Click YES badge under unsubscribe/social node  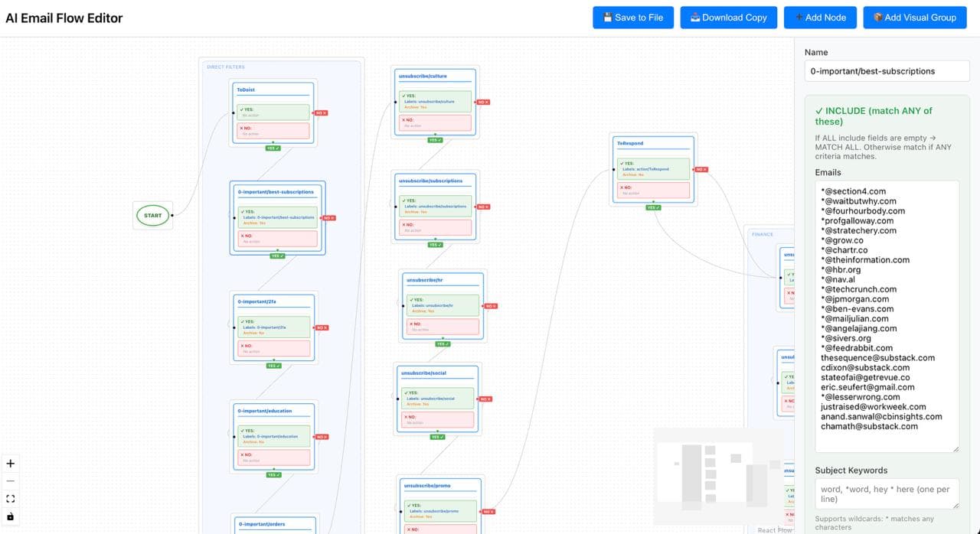click(x=437, y=437)
